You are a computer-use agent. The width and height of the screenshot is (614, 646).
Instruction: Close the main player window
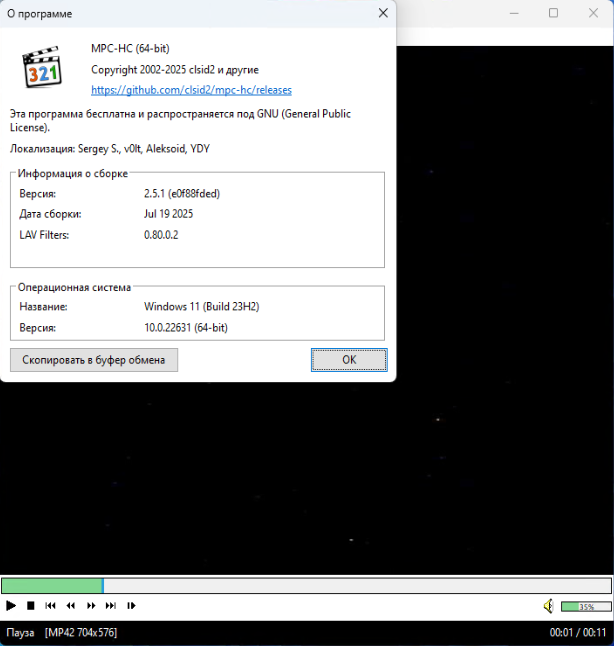593,13
